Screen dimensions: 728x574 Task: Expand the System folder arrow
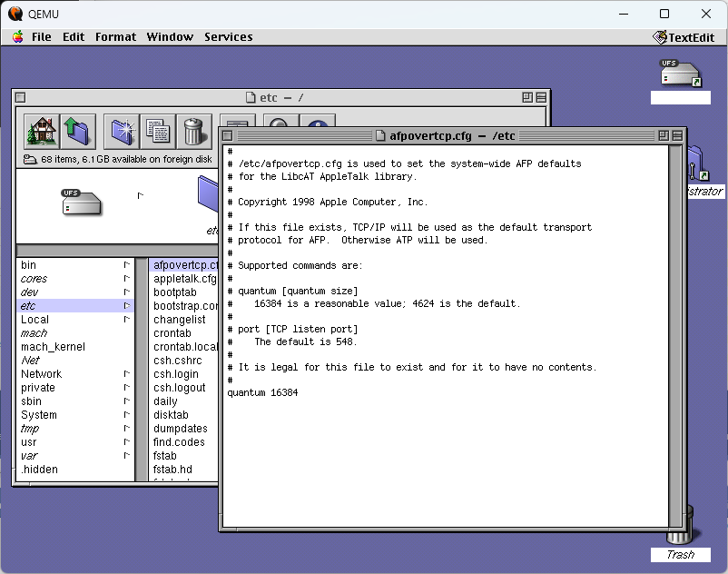coord(127,414)
